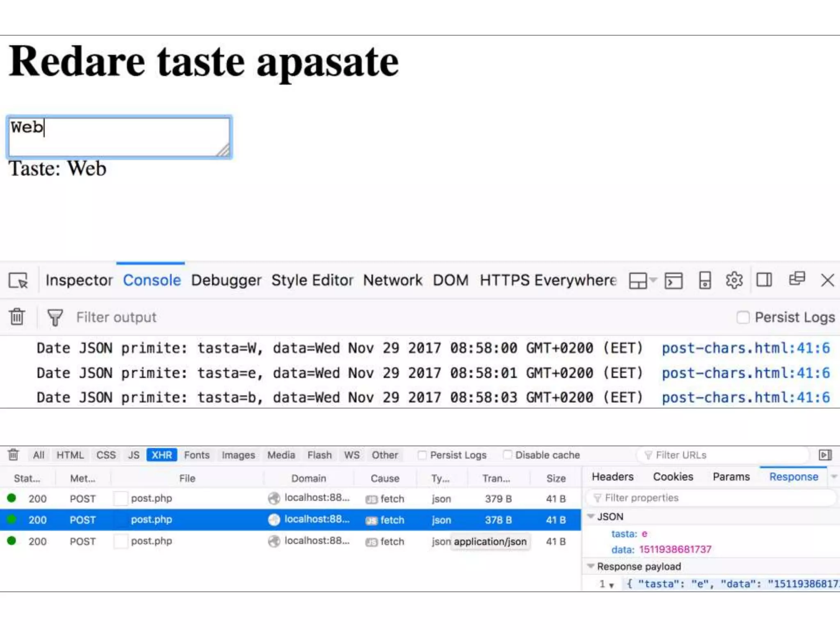840x630 pixels.
Task: Collapse the Response payload section
Action: coord(591,566)
